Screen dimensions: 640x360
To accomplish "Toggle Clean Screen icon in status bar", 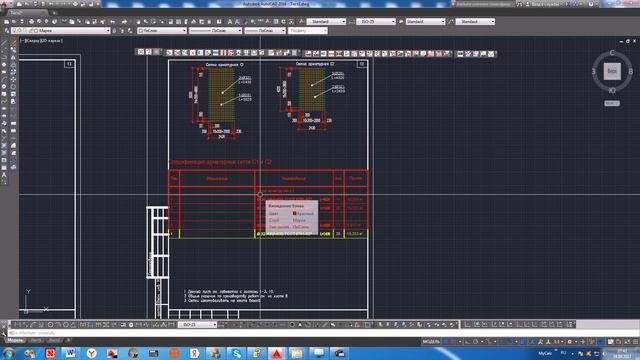I will 627,342.
